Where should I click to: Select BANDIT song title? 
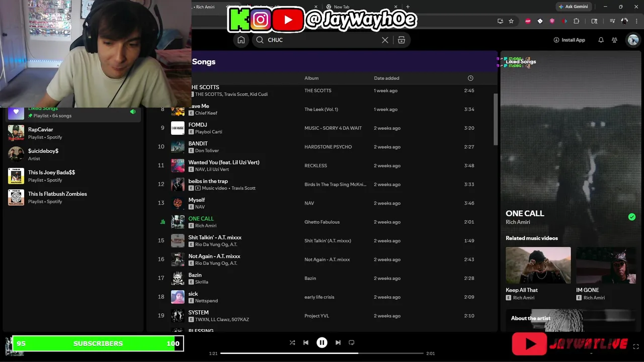tap(198, 143)
